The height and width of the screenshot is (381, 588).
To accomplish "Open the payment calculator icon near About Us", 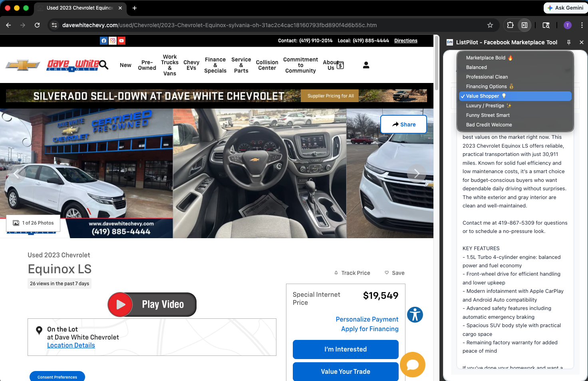I will coord(340,65).
